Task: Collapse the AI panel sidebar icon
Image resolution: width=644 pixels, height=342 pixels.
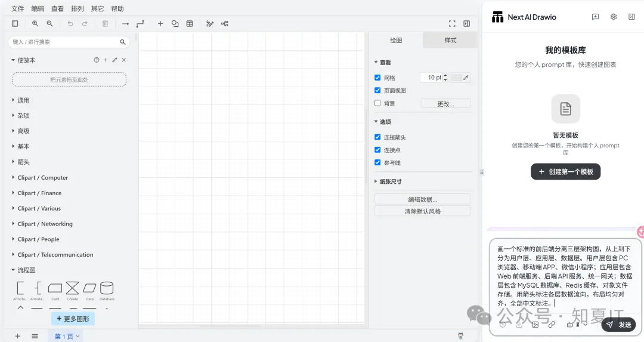Action: pos(631,17)
